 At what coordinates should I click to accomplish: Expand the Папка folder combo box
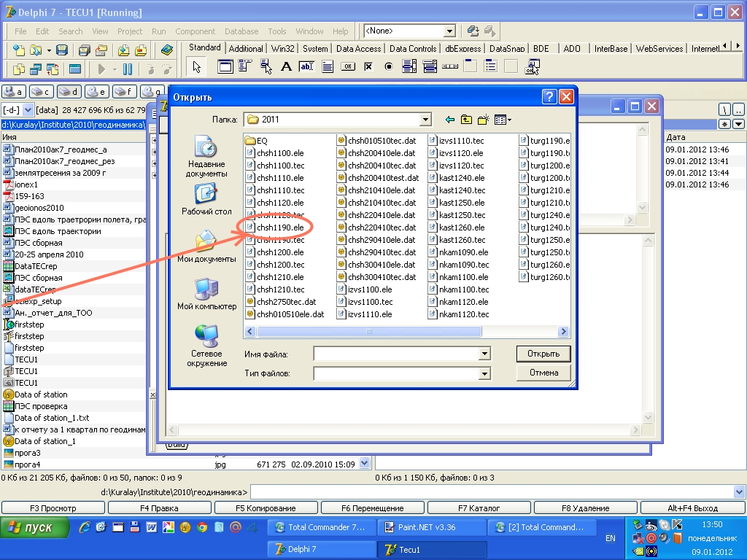425,120
